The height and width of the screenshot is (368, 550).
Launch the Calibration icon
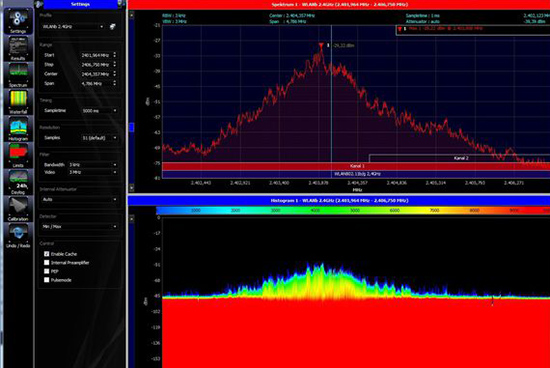[x=18, y=209]
